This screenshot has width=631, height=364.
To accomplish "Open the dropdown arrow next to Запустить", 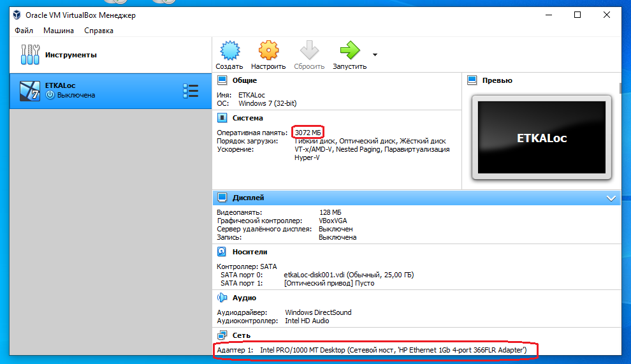I will pyautogui.click(x=375, y=55).
